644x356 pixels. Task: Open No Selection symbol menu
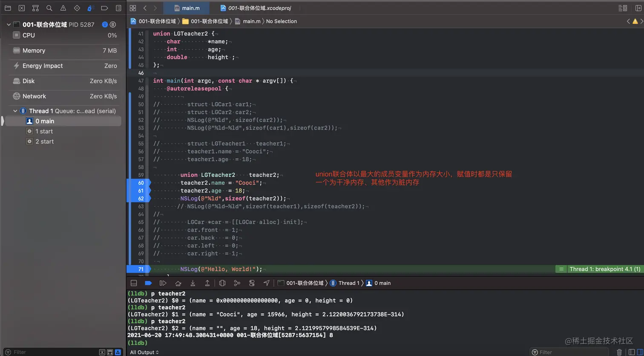[x=282, y=21]
